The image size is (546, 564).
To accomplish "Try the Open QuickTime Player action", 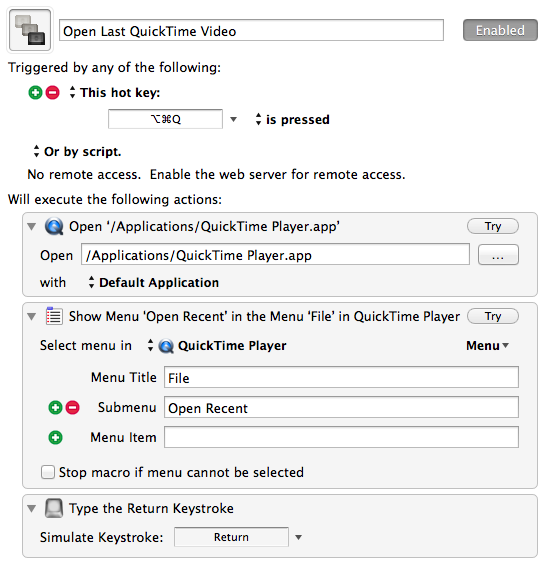I will tap(493, 226).
